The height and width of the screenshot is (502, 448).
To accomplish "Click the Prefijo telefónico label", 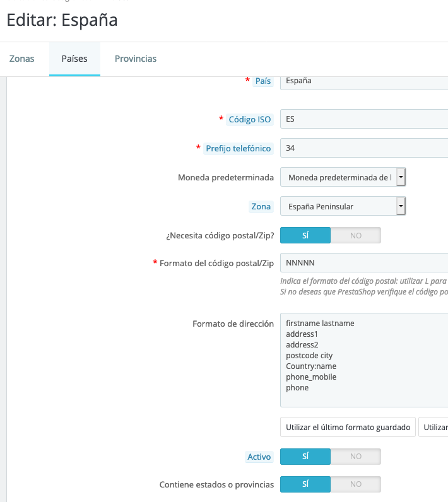I will [x=239, y=149].
